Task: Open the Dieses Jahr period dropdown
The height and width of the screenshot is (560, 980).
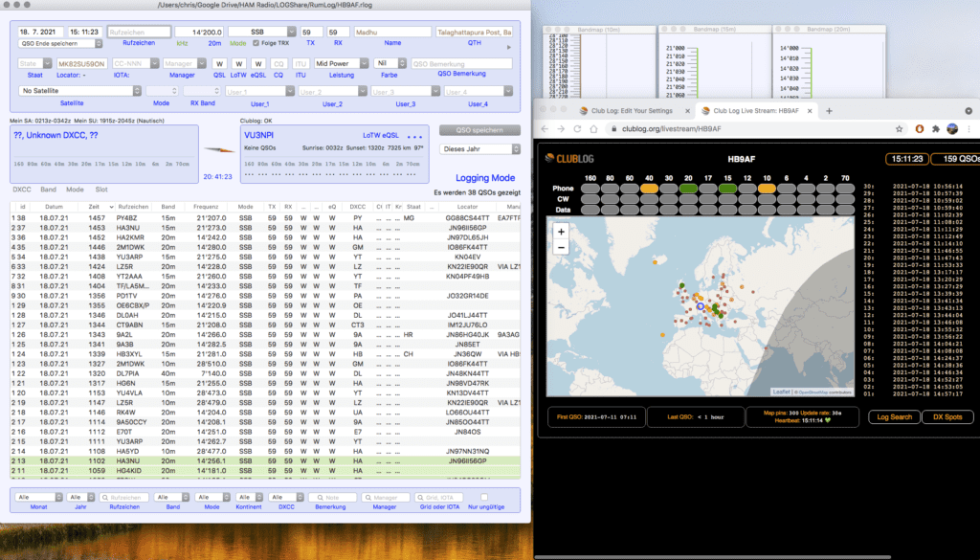Action: pos(479,149)
